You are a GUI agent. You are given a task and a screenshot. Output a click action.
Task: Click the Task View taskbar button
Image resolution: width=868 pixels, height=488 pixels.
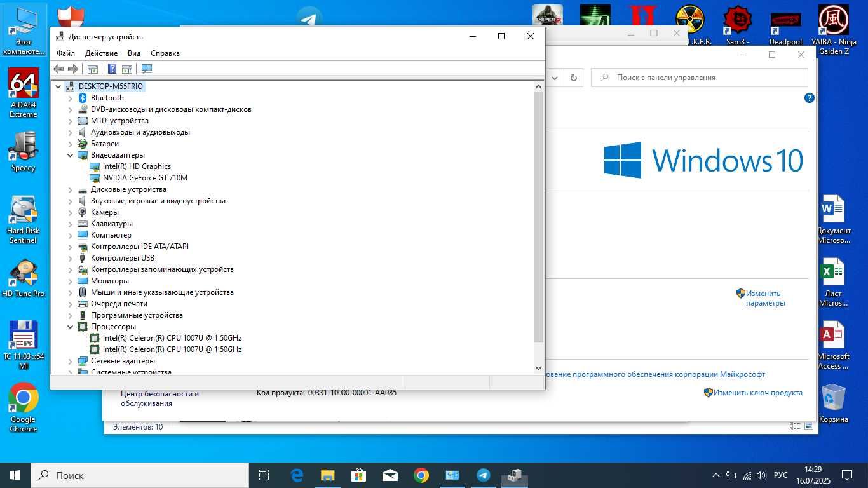[x=264, y=475]
